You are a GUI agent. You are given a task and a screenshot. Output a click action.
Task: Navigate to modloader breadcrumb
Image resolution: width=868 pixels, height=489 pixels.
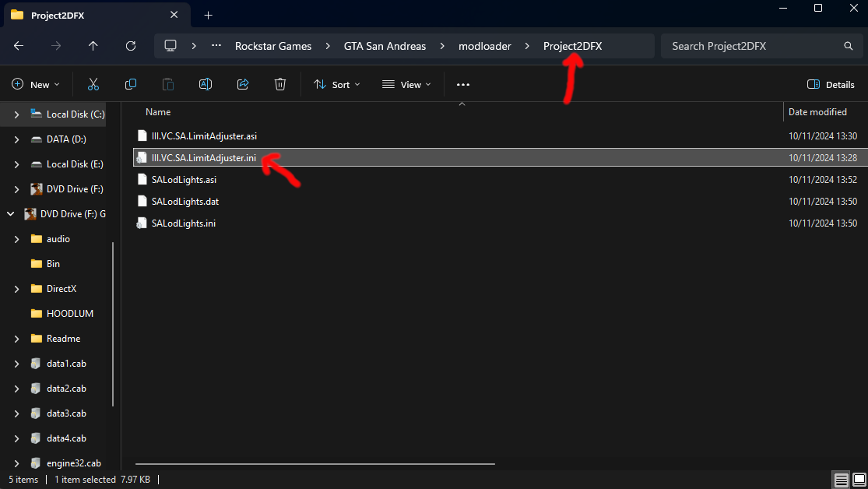pyautogui.click(x=484, y=46)
